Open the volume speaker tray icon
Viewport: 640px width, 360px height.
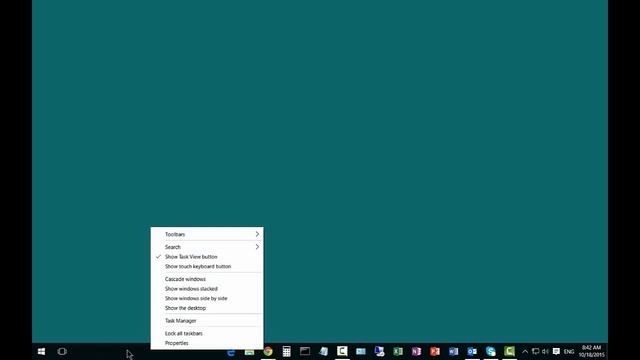pos(545,351)
